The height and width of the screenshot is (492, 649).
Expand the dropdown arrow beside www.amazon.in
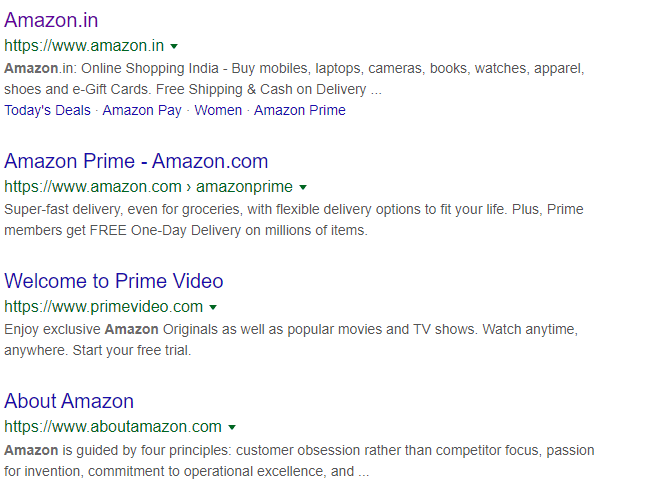174,46
